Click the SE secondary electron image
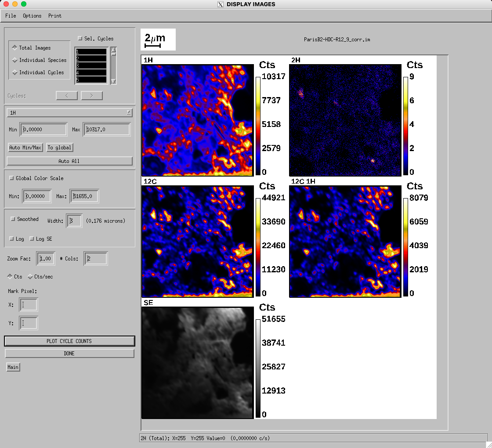The height and width of the screenshot is (448, 492). [198, 362]
